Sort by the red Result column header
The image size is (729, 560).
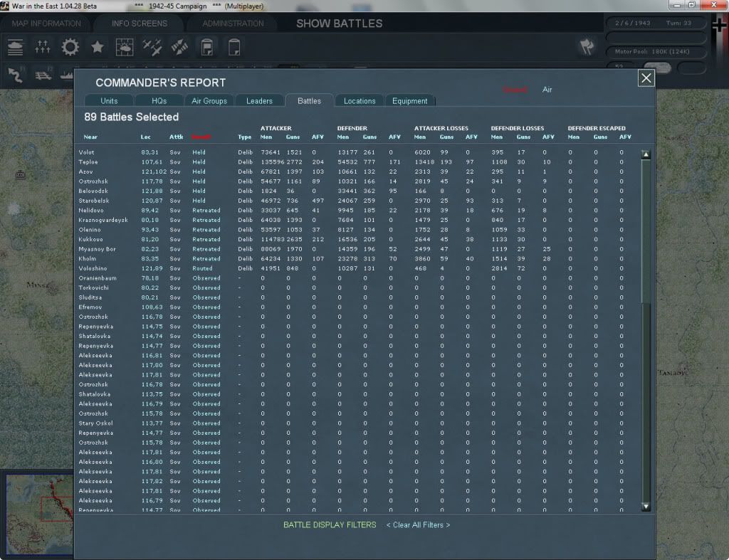201,137
